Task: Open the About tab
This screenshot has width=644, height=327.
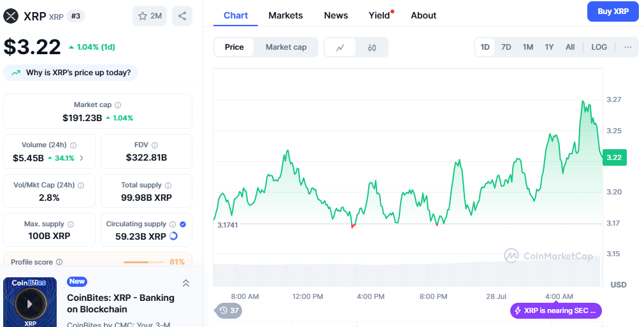Action: [424, 15]
